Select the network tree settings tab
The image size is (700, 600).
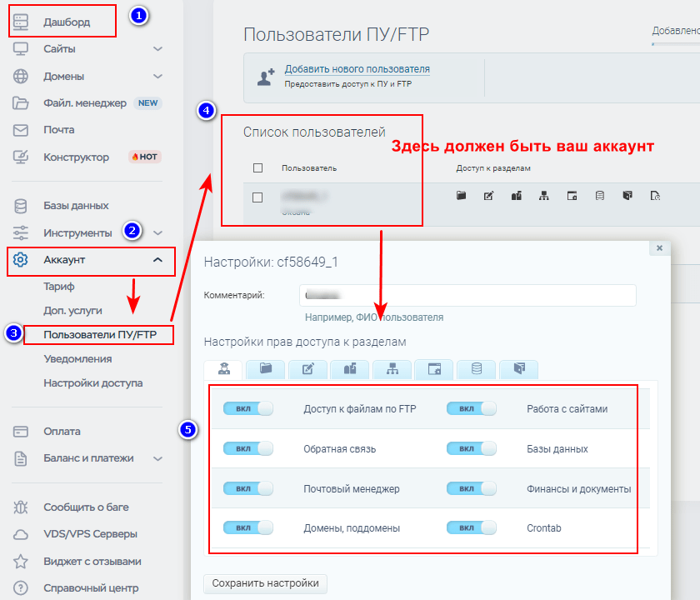pyautogui.click(x=392, y=370)
